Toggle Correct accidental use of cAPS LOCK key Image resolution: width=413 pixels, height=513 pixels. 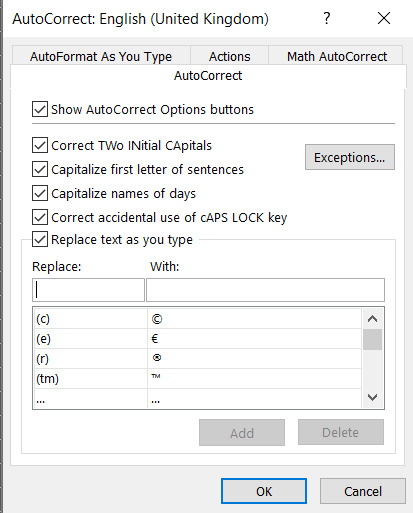click(40, 217)
